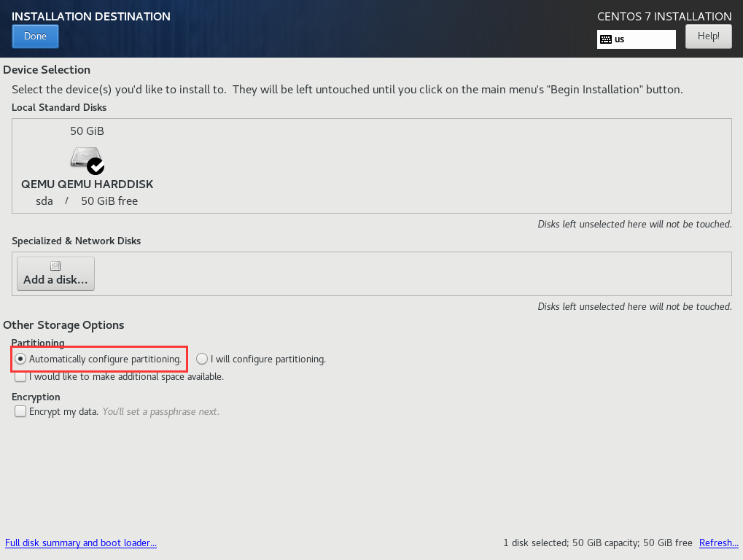The image size is (743, 560).
Task: Click the us keyboard layout indicator
Action: point(636,39)
